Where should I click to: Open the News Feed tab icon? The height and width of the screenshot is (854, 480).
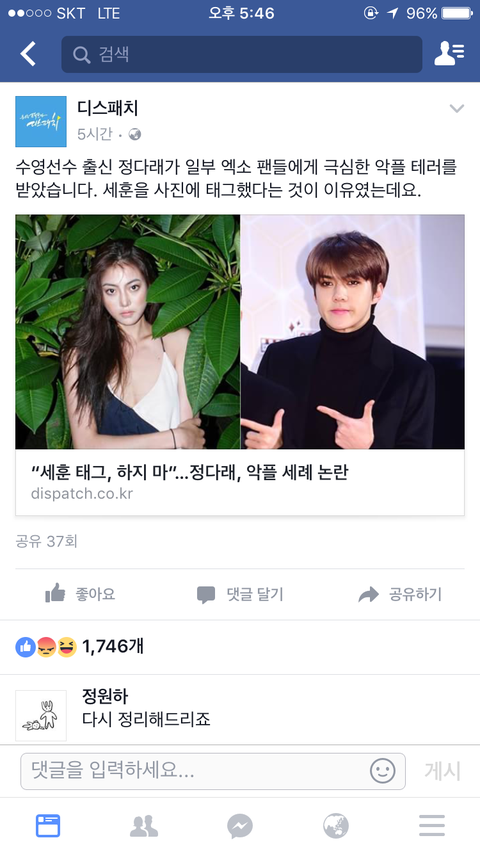click(x=48, y=826)
